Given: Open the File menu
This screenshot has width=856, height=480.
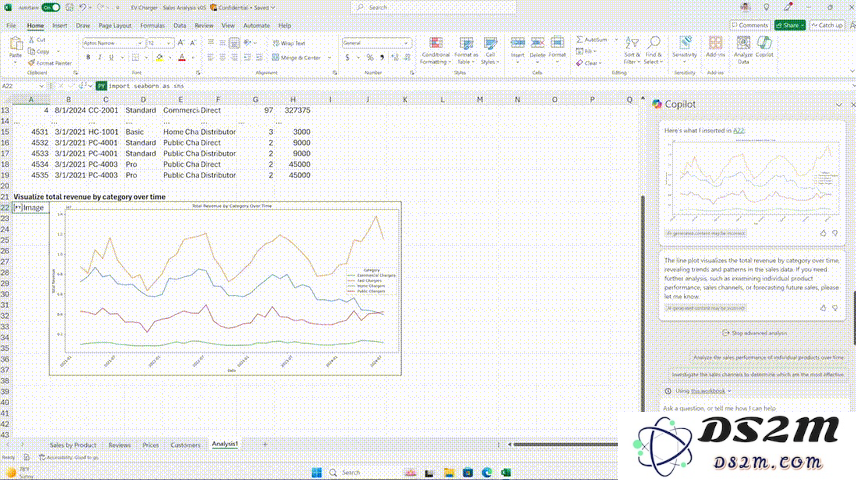Looking at the screenshot, I should pos(11,26).
